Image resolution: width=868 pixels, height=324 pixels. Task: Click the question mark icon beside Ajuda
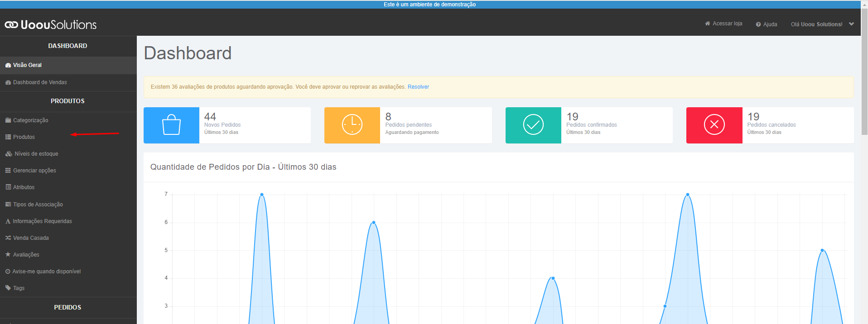[x=758, y=24]
